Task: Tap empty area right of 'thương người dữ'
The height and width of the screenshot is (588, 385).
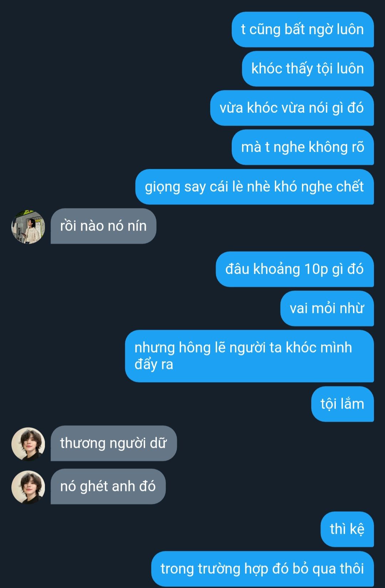Action: click(x=278, y=443)
